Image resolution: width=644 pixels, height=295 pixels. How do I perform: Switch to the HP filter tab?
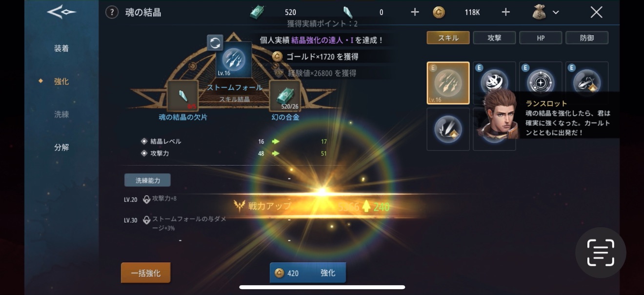point(541,38)
